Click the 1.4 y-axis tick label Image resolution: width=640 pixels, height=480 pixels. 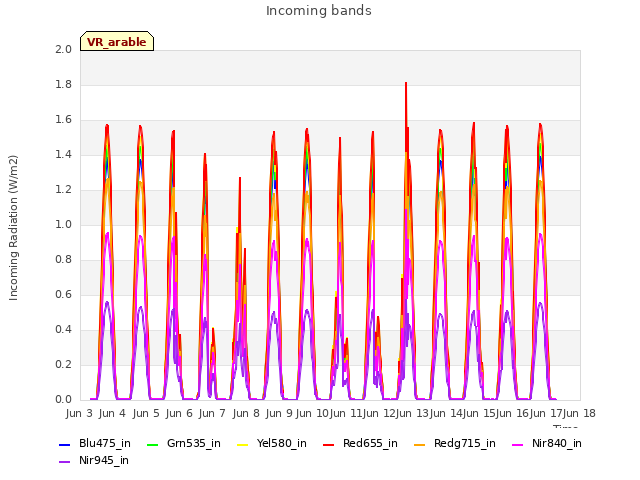coord(63,154)
